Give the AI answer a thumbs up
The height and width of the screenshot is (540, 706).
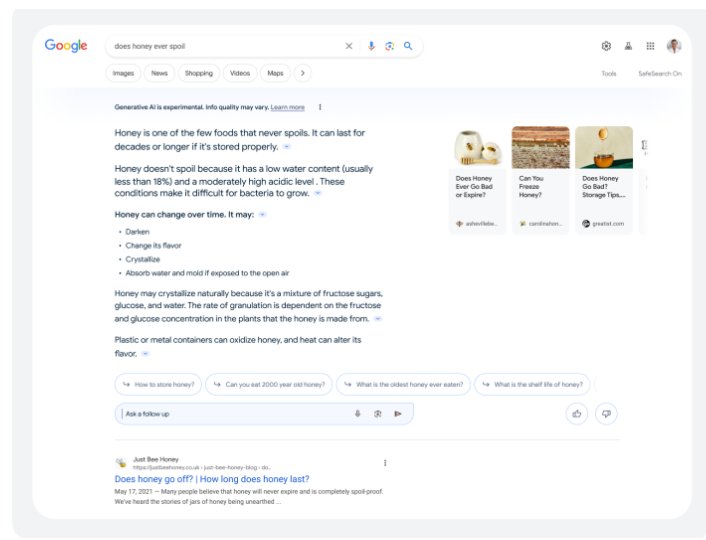click(577, 413)
